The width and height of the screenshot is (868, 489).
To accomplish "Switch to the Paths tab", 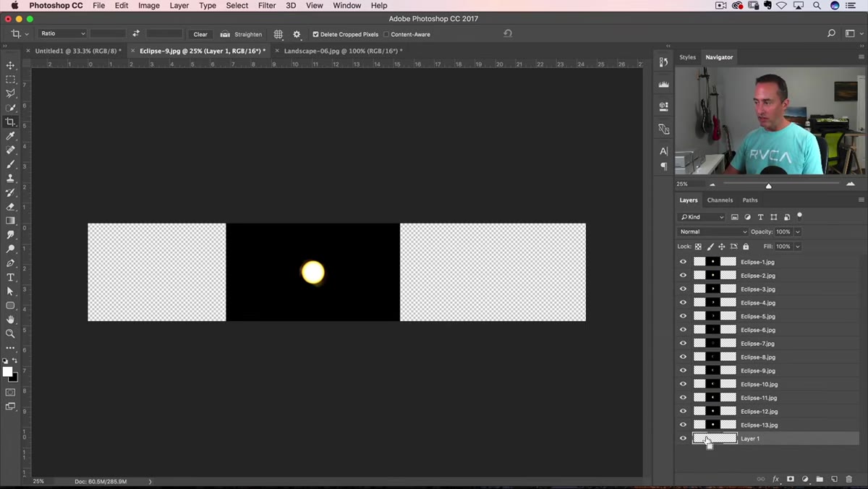I will pyautogui.click(x=750, y=200).
